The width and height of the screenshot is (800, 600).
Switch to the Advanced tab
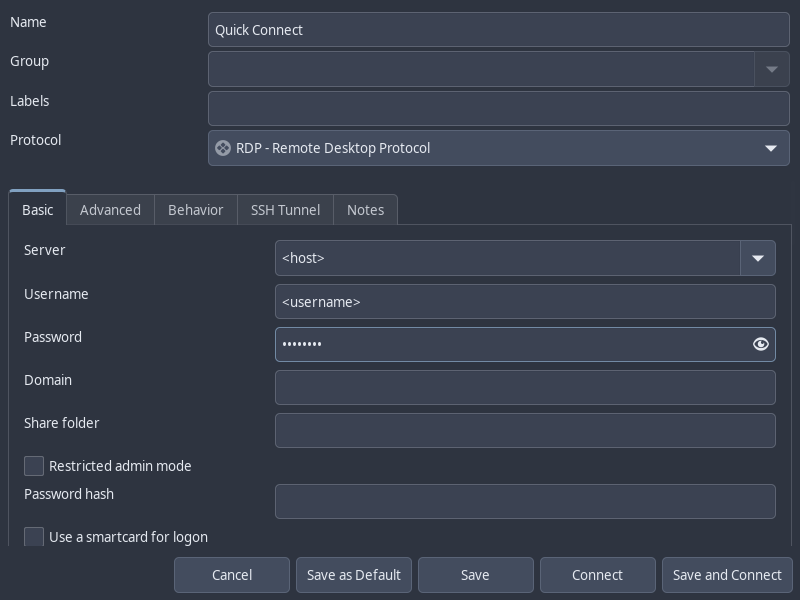click(110, 210)
